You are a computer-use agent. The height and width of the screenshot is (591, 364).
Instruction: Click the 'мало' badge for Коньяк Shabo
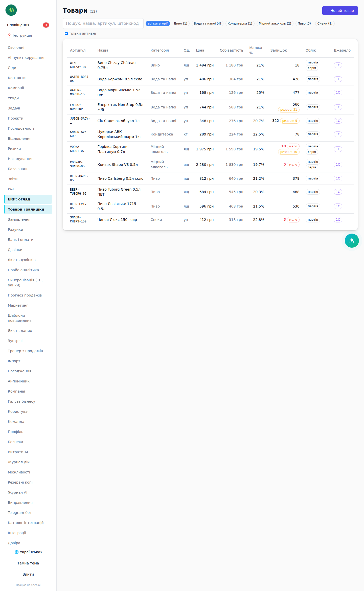293,165
